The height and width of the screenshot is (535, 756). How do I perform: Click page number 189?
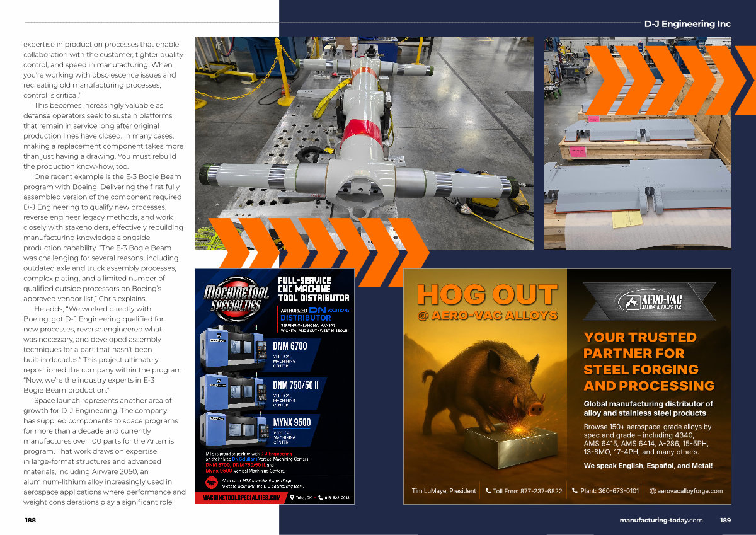coord(726,521)
